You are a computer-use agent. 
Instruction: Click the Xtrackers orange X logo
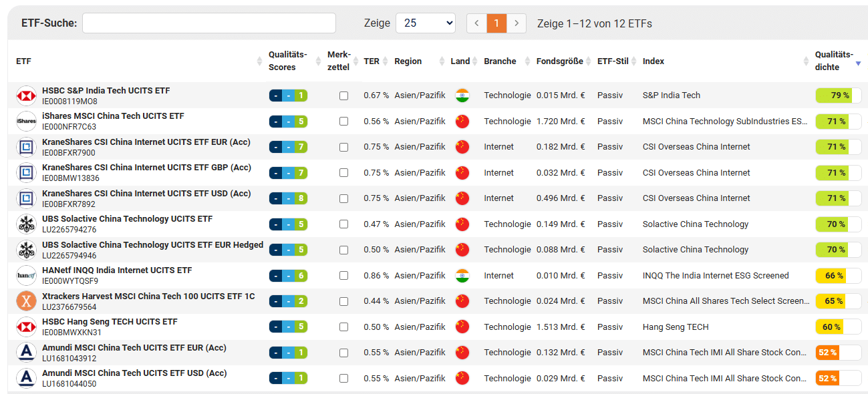(x=26, y=301)
